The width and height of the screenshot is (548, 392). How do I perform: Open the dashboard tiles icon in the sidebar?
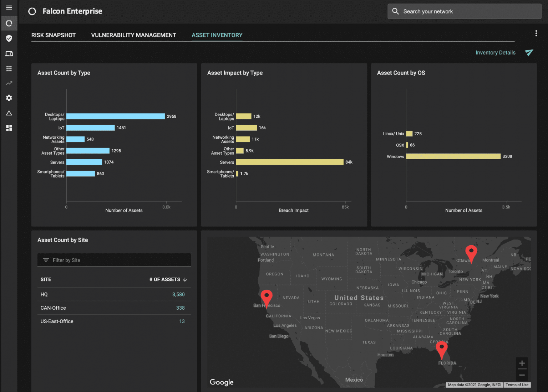(x=9, y=128)
